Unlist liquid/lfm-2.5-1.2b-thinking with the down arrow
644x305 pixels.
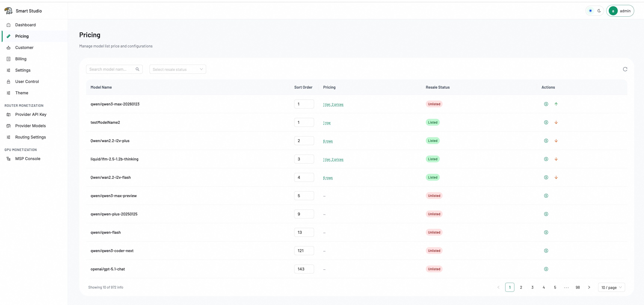pos(556,159)
